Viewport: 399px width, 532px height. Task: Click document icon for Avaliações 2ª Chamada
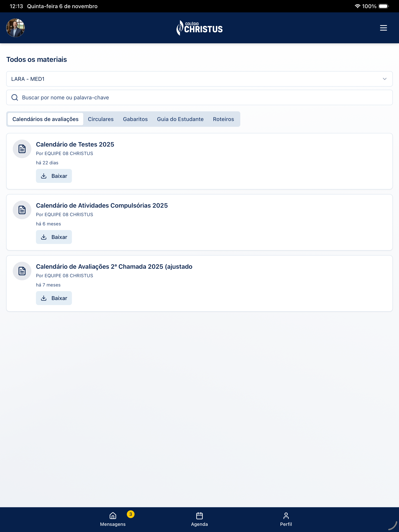(22, 271)
